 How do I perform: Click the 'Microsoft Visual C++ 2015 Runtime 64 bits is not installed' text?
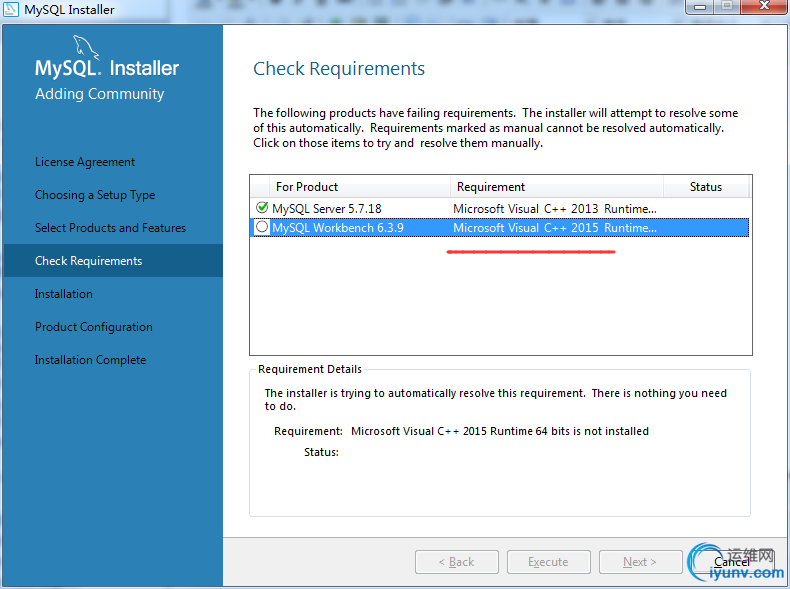pos(500,431)
